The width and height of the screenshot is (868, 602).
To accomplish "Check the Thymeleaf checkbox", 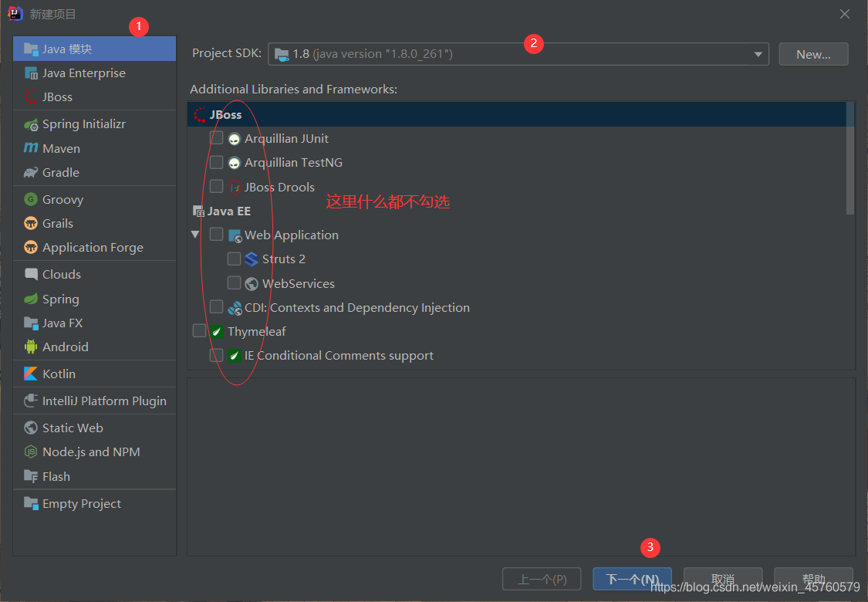I will pos(199,330).
